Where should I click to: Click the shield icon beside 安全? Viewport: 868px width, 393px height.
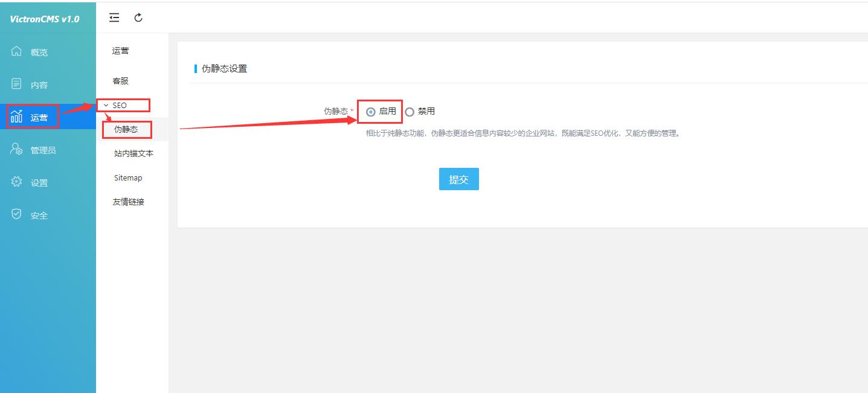17,214
